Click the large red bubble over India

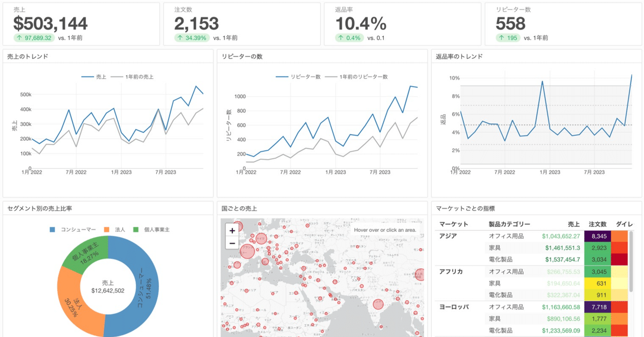coord(378,304)
